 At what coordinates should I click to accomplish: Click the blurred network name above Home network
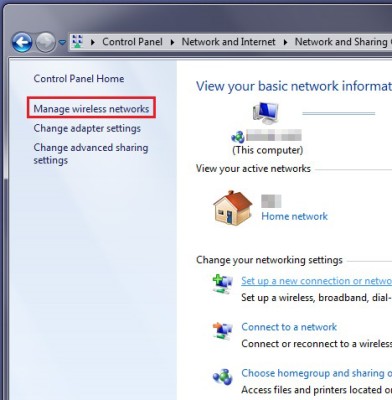point(271,201)
